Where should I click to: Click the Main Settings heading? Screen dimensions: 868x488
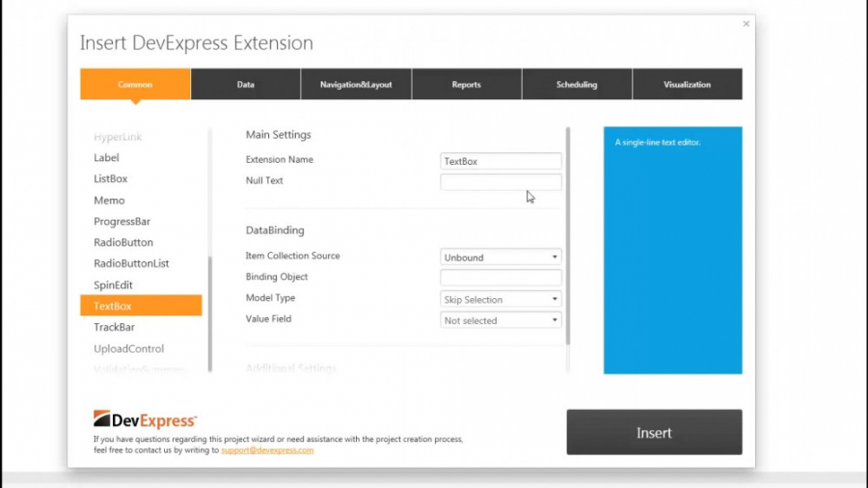point(279,134)
